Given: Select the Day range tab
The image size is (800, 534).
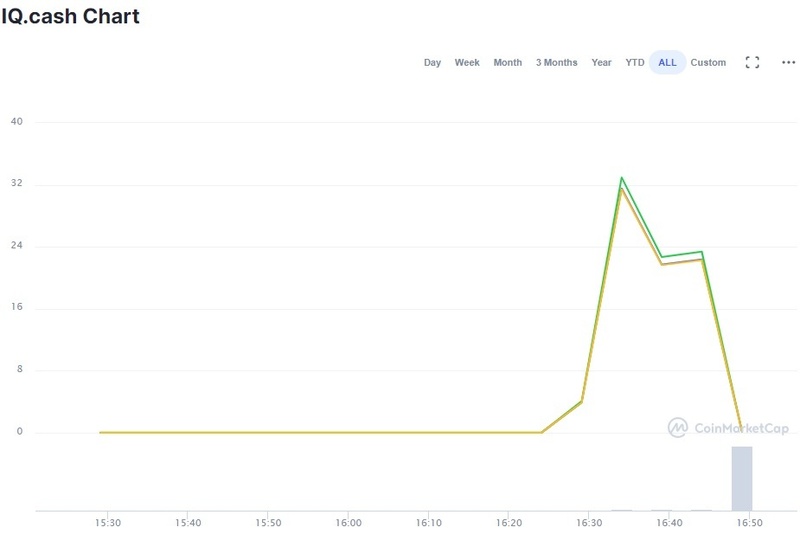Looking at the screenshot, I should [432, 62].
